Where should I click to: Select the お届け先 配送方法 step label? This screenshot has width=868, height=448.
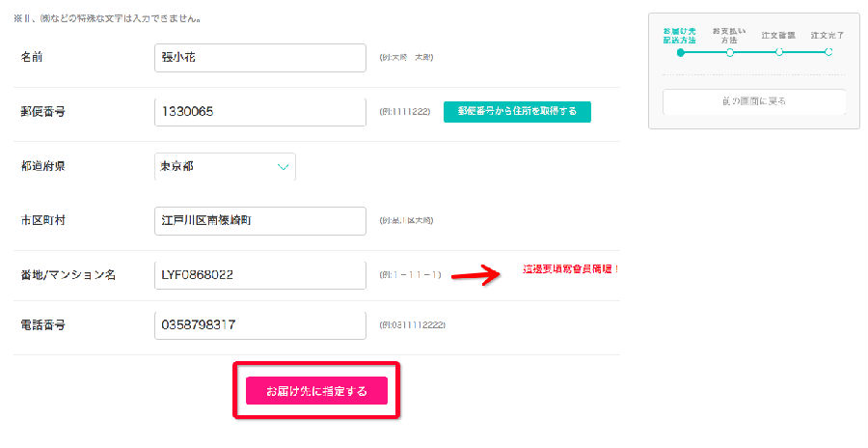pos(679,36)
